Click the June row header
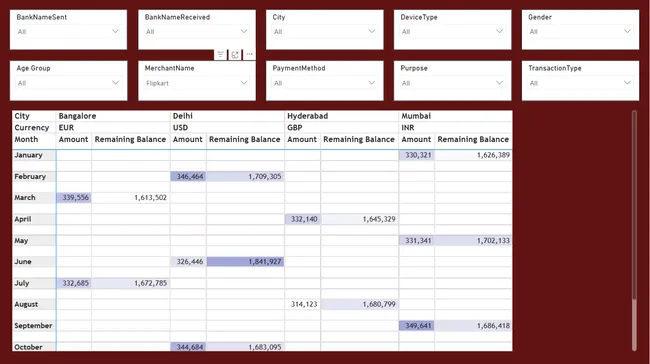 click(x=34, y=262)
